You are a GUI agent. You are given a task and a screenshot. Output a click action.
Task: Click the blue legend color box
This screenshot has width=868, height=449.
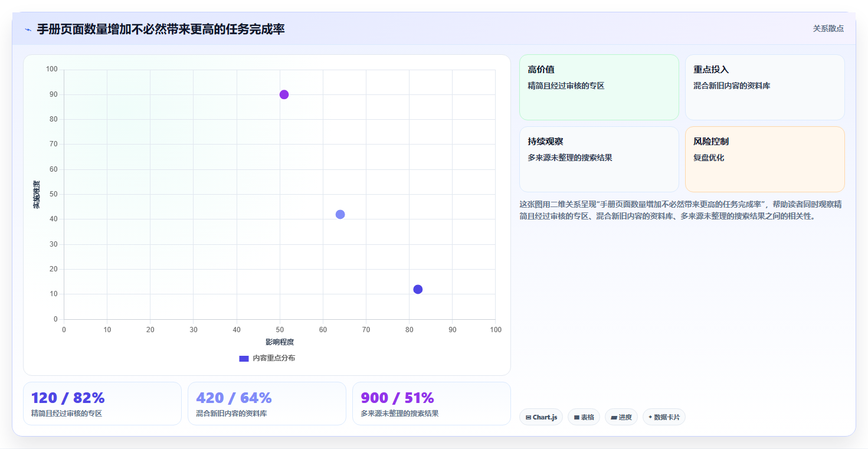(x=244, y=358)
